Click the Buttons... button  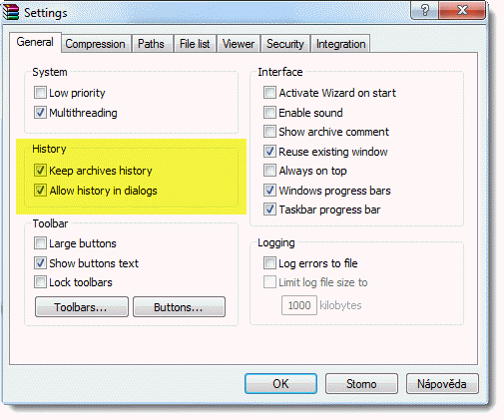179,307
